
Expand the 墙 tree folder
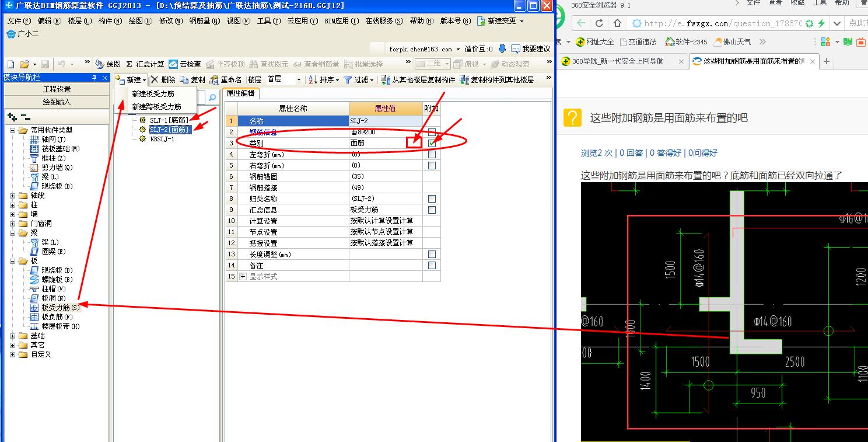13,214
